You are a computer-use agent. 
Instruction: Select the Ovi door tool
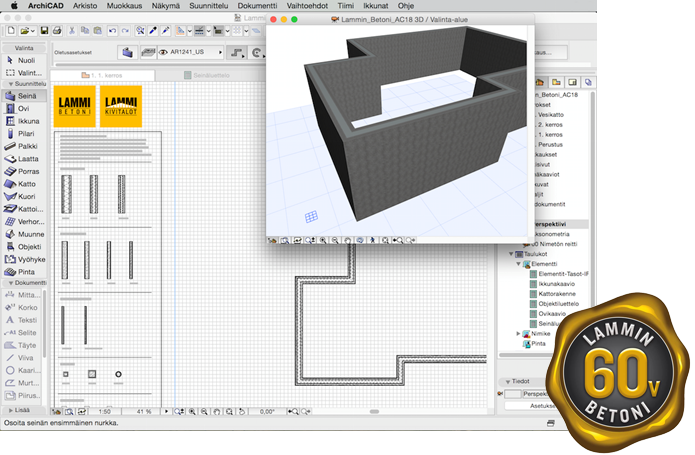(24, 108)
